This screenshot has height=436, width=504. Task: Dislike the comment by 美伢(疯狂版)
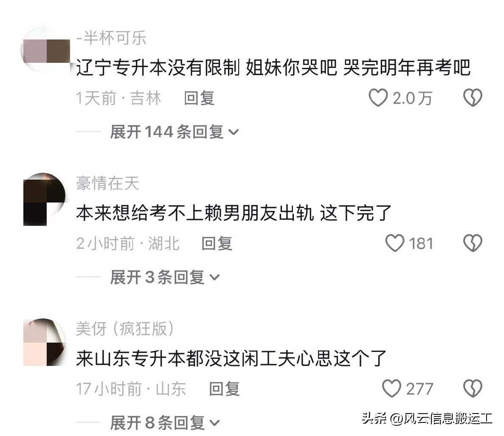pos(473,388)
